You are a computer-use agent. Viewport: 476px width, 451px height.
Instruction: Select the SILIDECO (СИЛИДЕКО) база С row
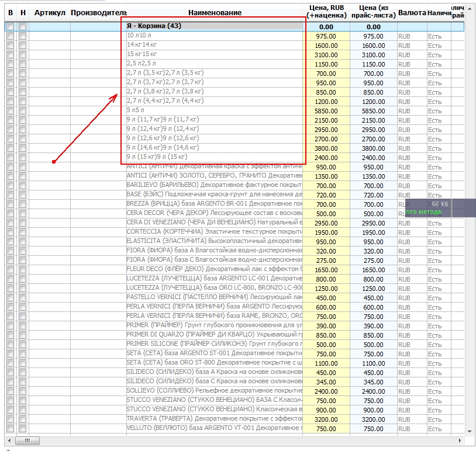(x=234, y=382)
